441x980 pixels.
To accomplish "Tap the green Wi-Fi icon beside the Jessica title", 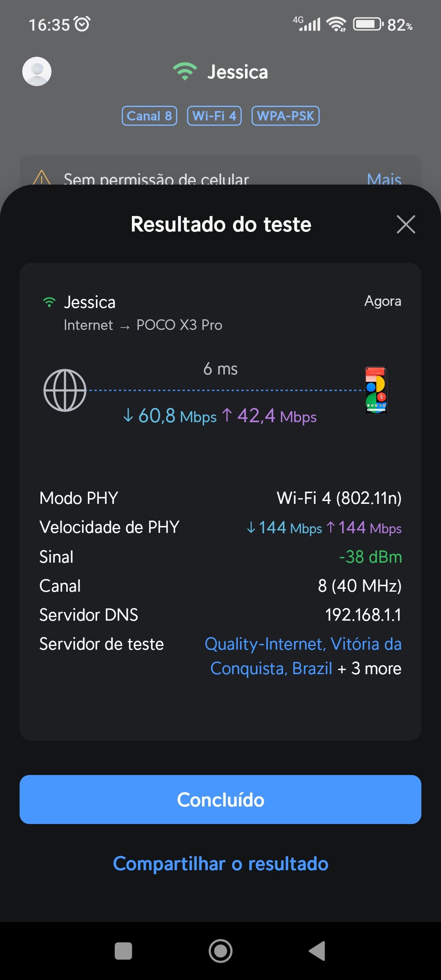I will (x=185, y=71).
